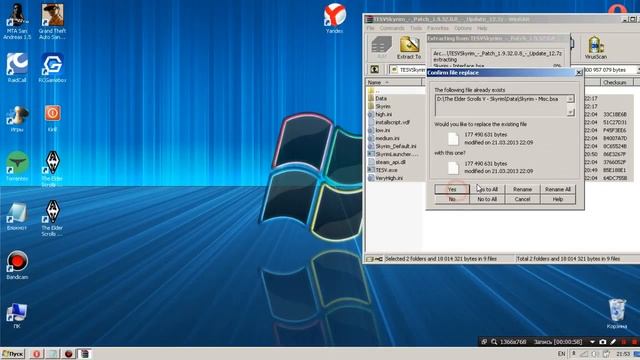This screenshot has width=640, height=360.
Task: Select installscript.vdf in the archive list
Action: tap(392, 122)
